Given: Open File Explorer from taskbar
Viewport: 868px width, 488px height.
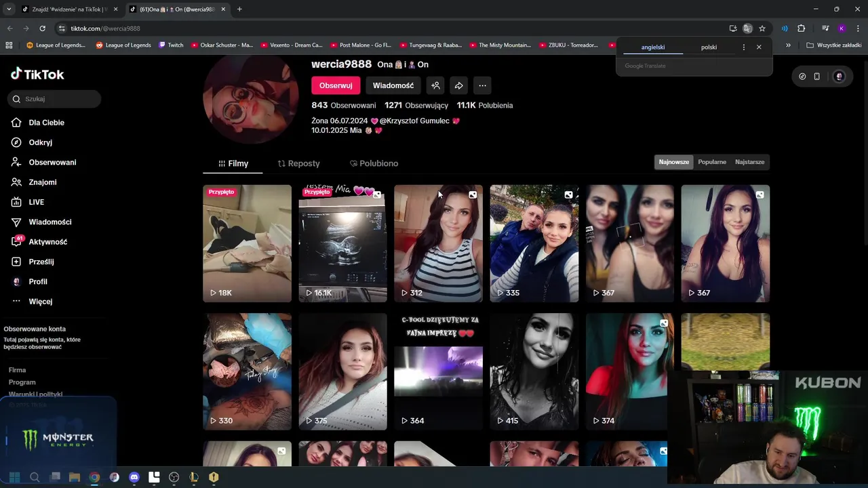Looking at the screenshot, I should (x=75, y=477).
